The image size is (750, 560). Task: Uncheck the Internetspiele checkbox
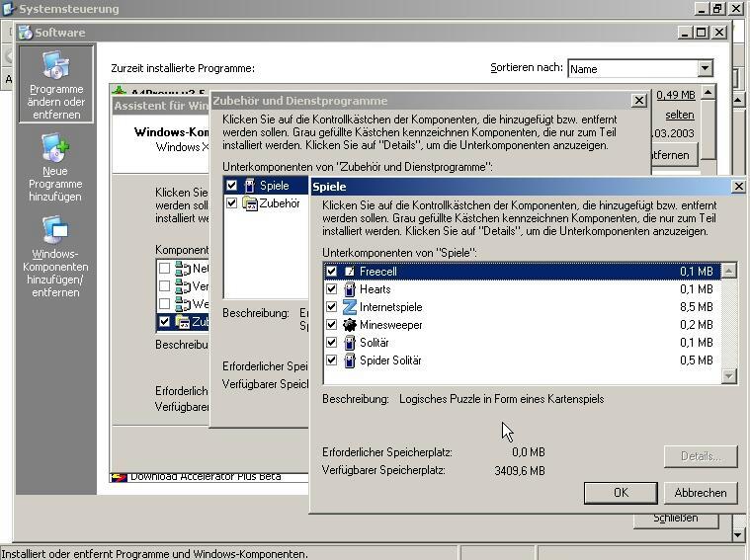331,307
